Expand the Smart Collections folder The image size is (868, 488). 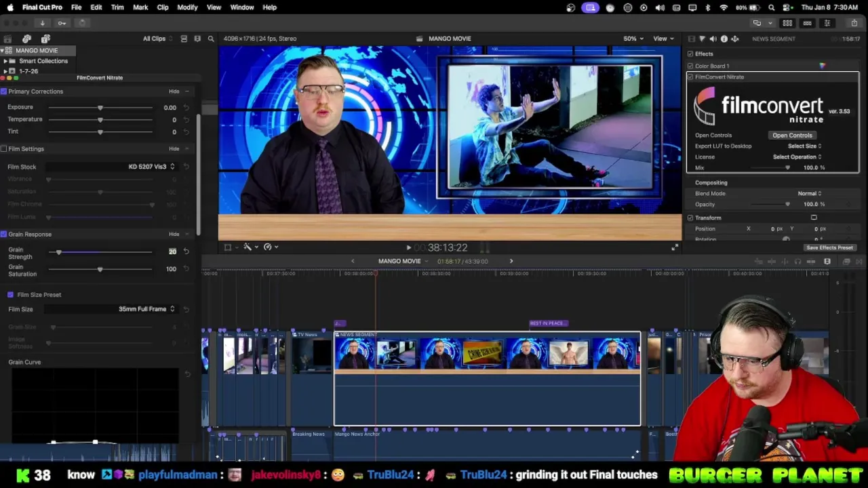[x=5, y=61]
